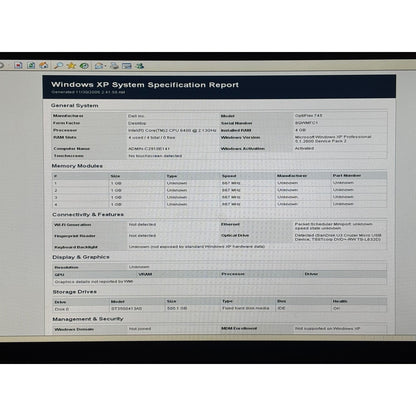Screen dimensions: 416x416
Task: Click the 'Resolution' label under Display & Graphics
Action: tap(66, 267)
